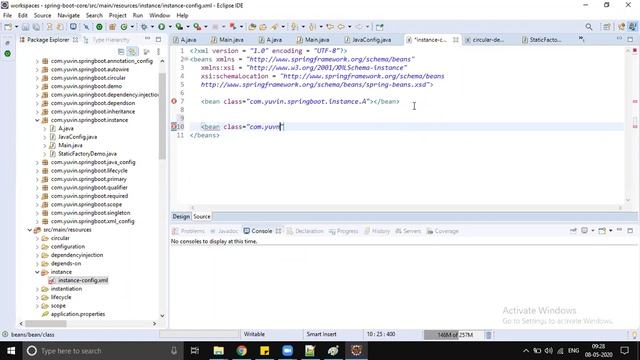Switch to the Type Hierarchy view tab

(x=107, y=40)
